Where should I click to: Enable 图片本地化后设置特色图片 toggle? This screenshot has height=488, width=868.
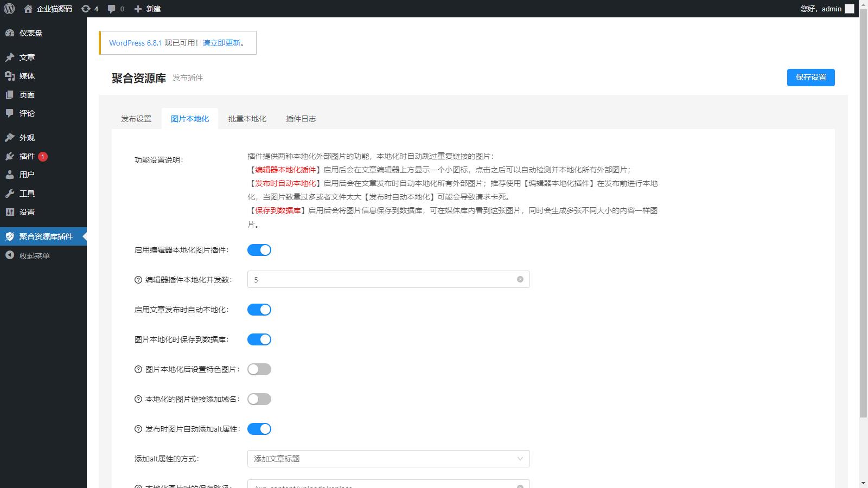[259, 369]
